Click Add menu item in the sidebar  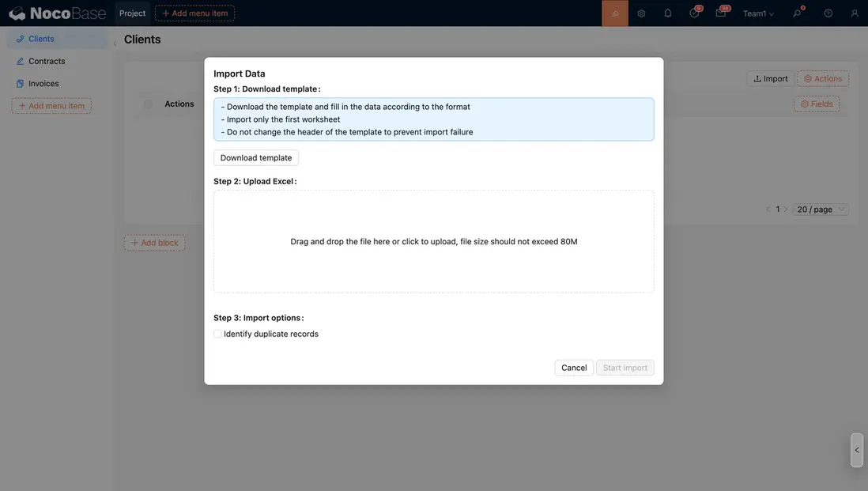51,106
